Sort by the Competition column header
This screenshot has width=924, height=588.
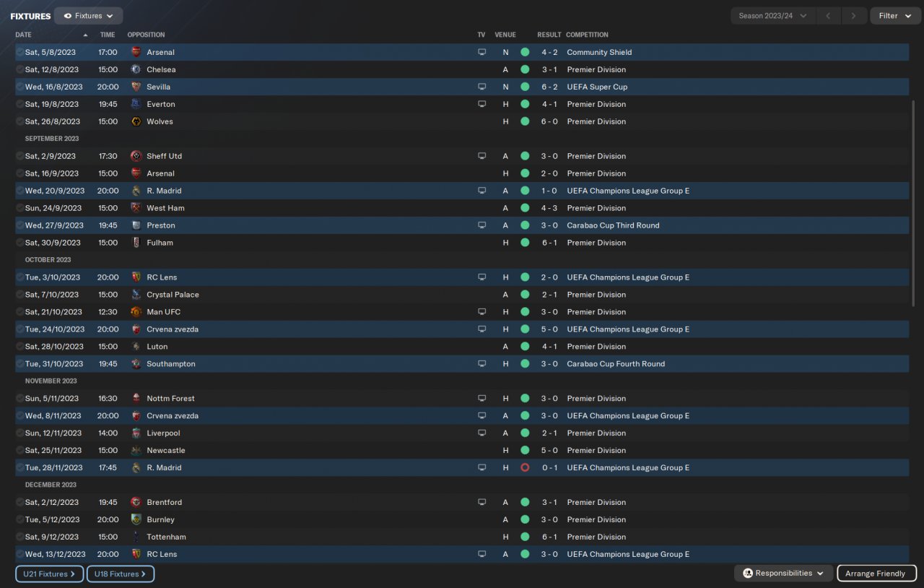[587, 35]
